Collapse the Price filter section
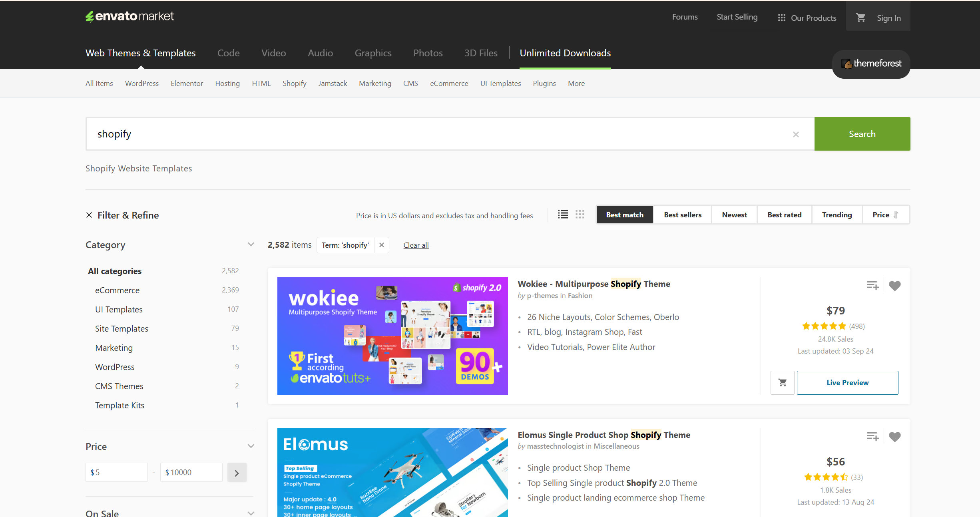Viewport: 980px width, 517px height. [251, 446]
